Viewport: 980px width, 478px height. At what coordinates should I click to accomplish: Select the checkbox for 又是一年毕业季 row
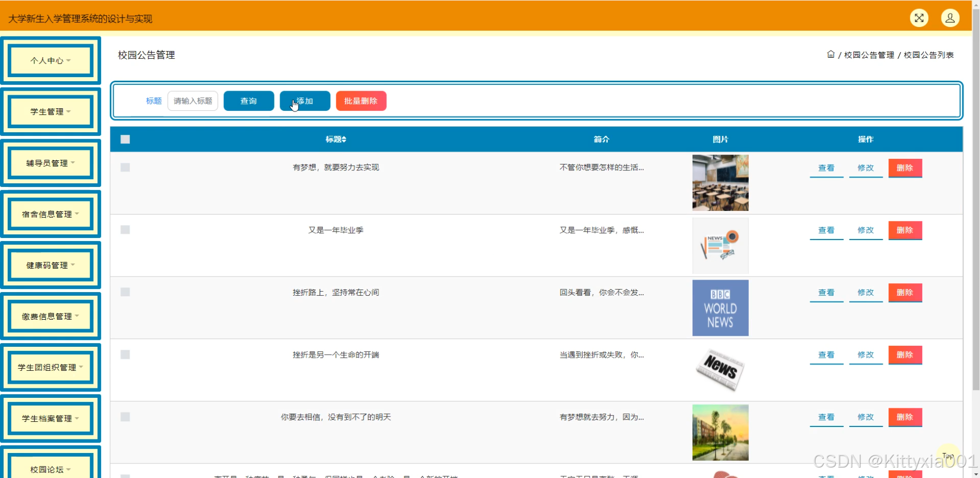[x=125, y=230]
